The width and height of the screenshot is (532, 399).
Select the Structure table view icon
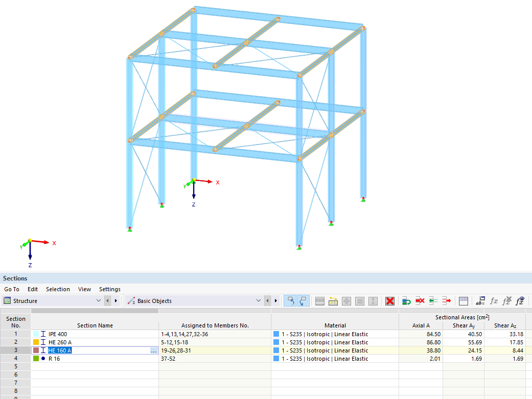[6, 301]
